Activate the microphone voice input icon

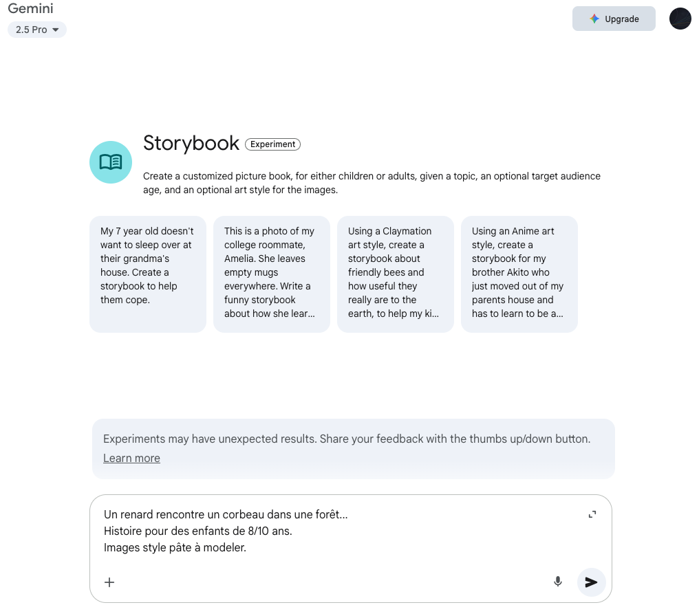click(x=558, y=582)
